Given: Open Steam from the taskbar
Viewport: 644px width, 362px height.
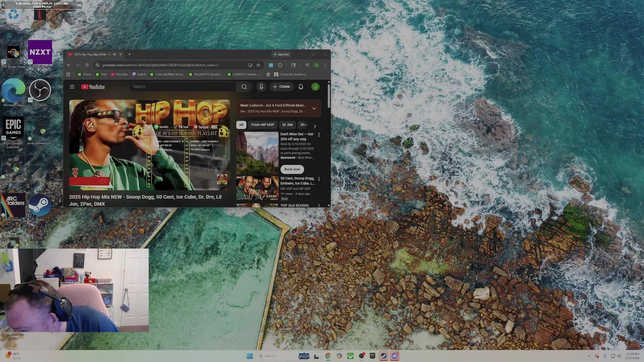Looking at the screenshot, I should (383, 356).
